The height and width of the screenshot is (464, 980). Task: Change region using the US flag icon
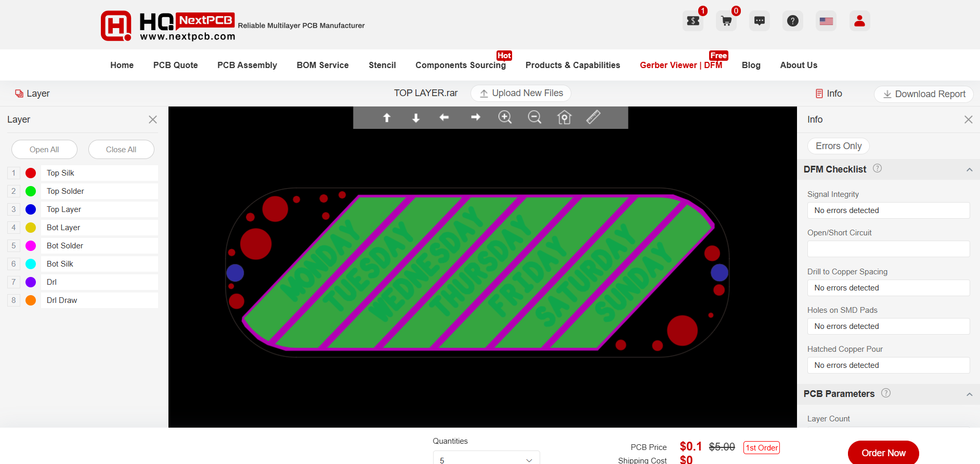tap(826, 21)
